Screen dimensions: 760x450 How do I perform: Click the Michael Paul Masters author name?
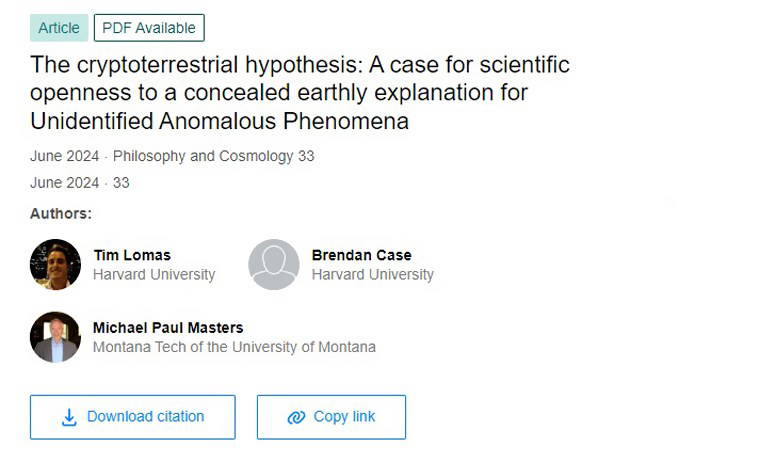point(168,328)
